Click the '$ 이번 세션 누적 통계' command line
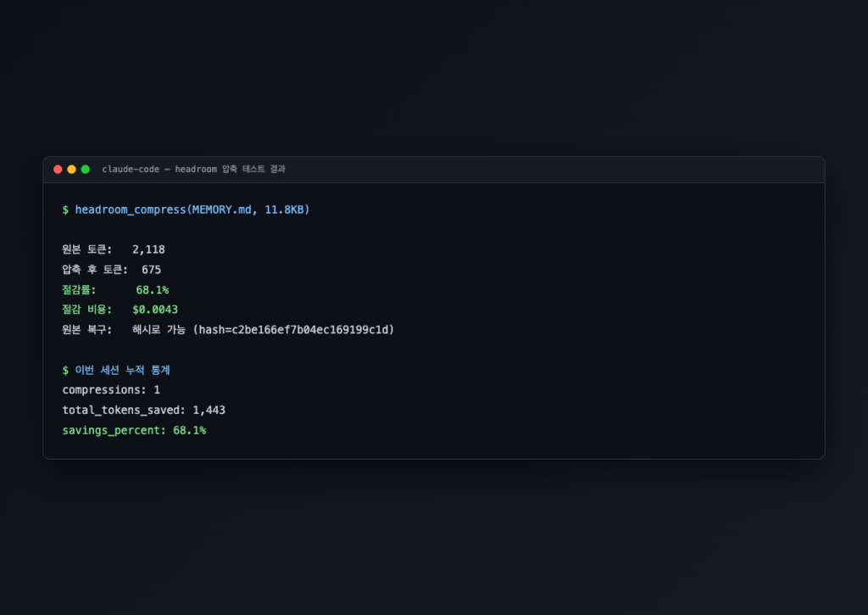 click(116, 370)
